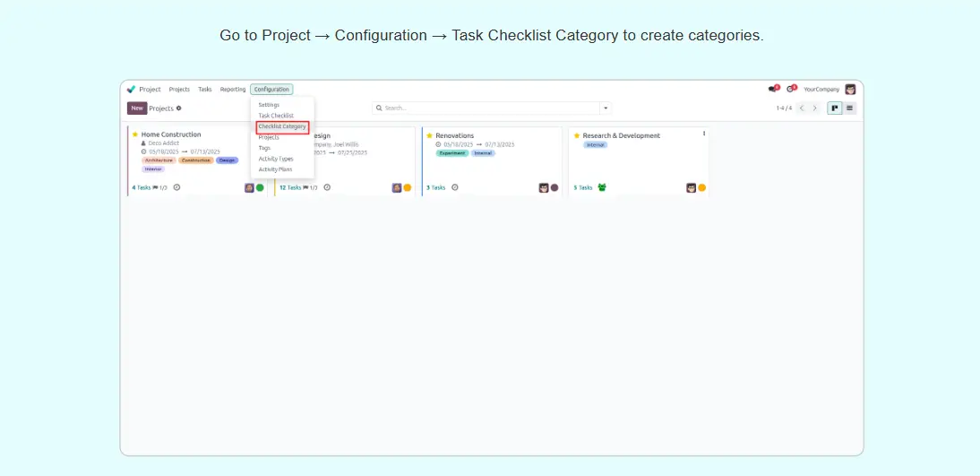Toggle favorite star on Renovations
Image resolution: width=980 pixels, height=476 pixels.
coord(429,136)
